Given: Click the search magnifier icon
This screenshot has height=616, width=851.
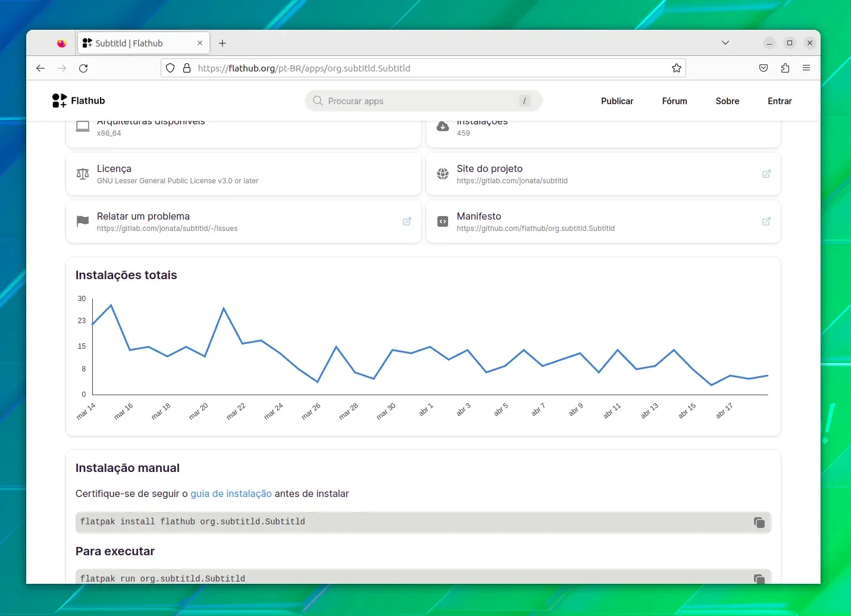Looking at the screenshot, I should pos(318,101).
